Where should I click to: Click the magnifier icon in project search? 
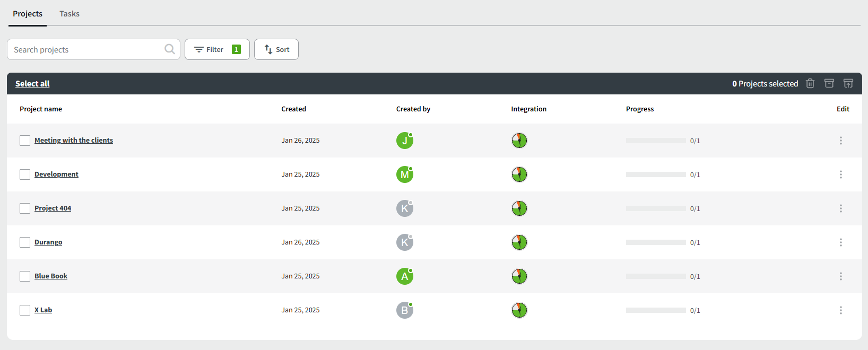coord(170,49)
